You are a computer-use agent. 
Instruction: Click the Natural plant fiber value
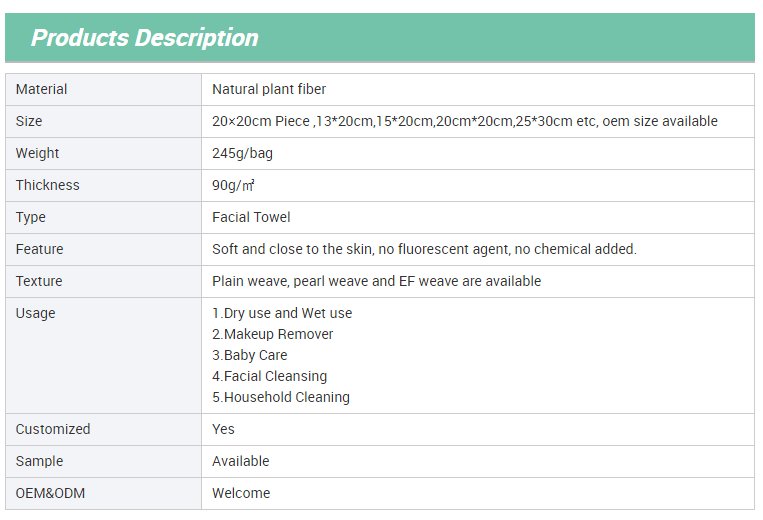tap(269, 90)
